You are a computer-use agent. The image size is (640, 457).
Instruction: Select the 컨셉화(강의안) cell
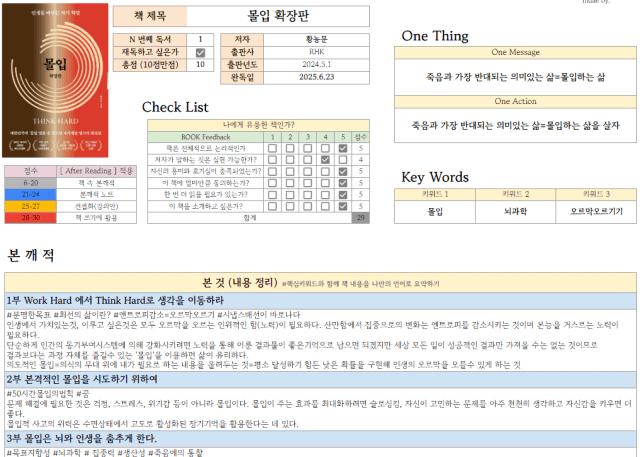click(96, 206)
